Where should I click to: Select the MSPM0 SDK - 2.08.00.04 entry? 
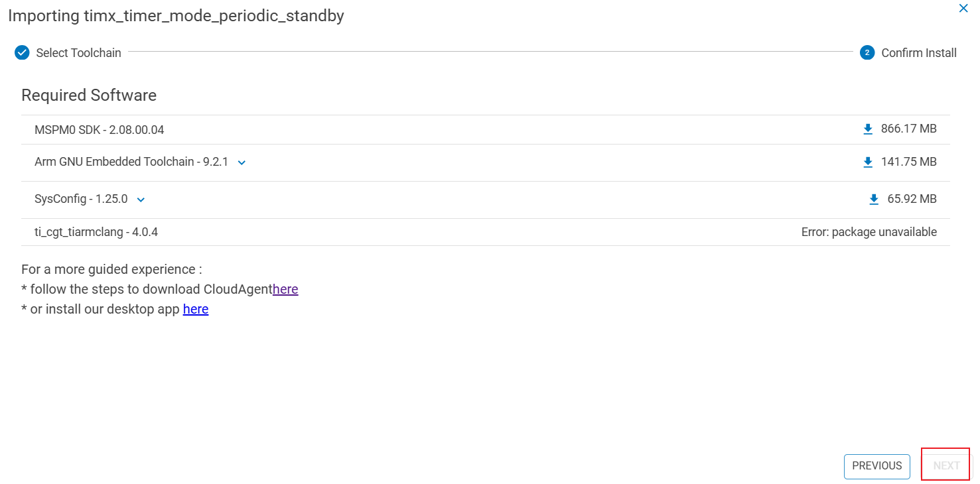coord(100,130)
